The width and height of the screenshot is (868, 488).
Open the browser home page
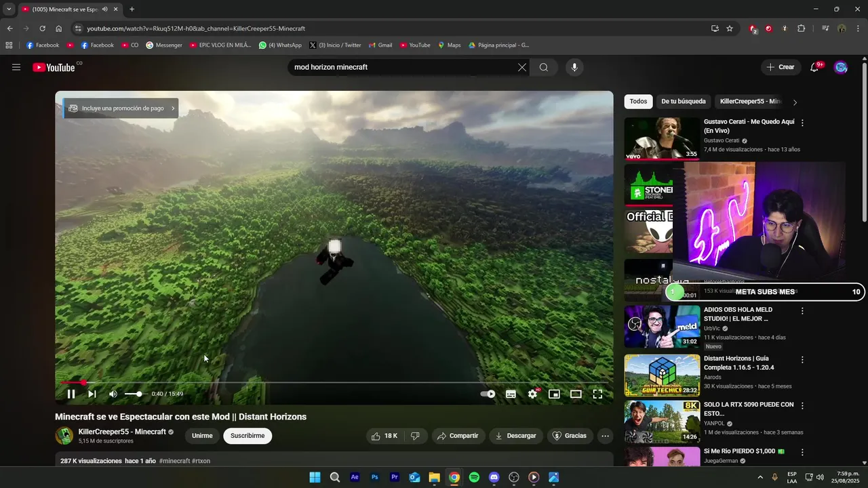coord(59,28)
